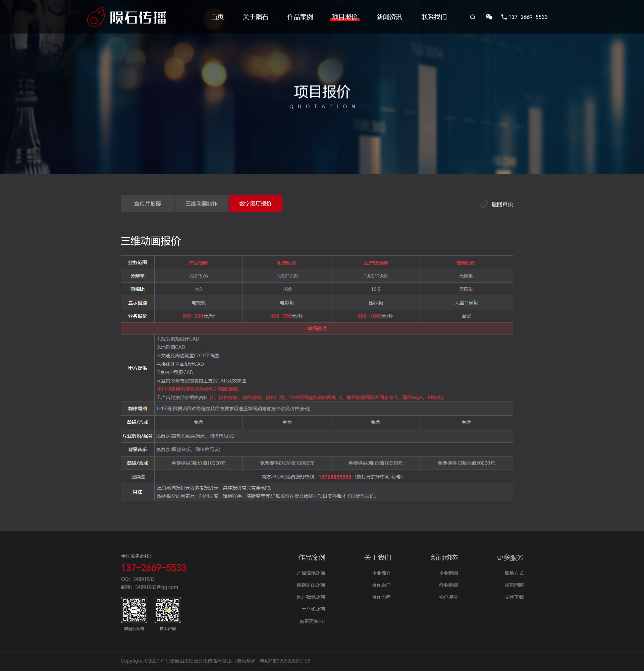Click the 技术咨询 QR code

point(167,610)
